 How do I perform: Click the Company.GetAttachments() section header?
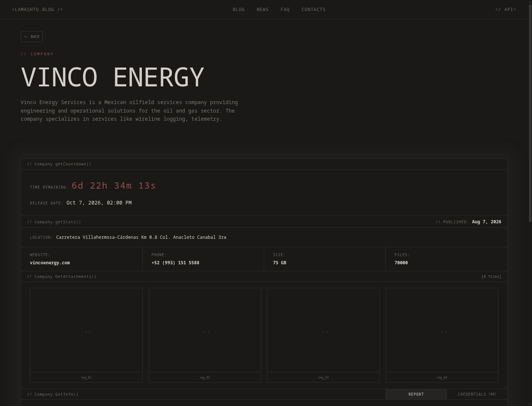point(62,276)
